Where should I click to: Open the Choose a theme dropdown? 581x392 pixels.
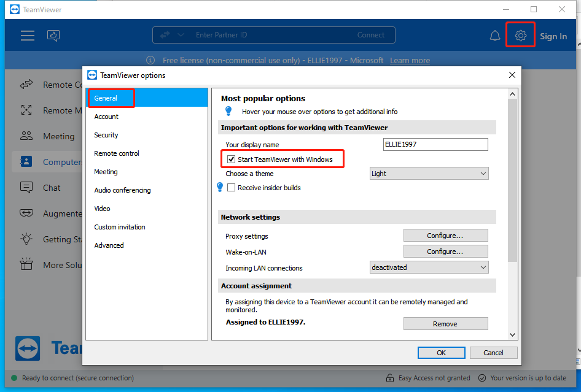(x=429, y=174)
